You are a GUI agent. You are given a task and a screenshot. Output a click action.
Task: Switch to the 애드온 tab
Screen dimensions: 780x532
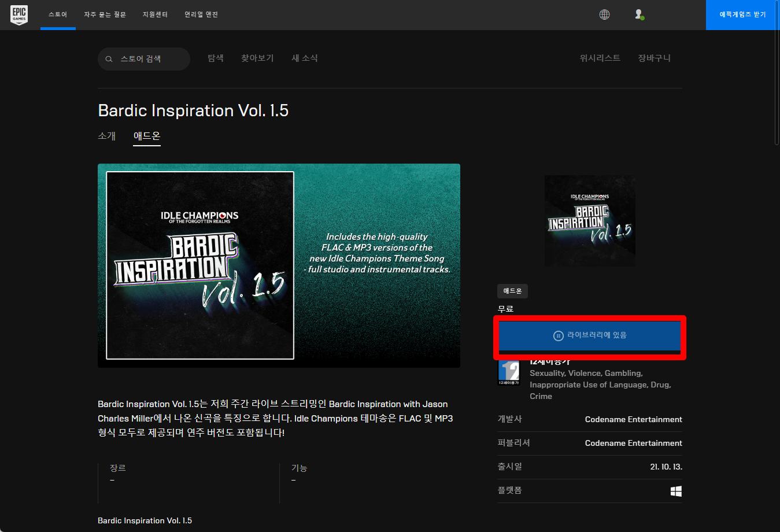(147, 136)
